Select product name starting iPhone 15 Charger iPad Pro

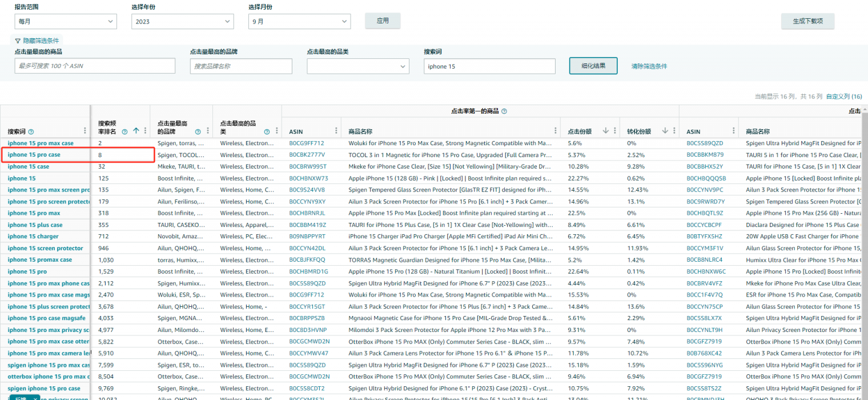pyautogui.click(x=451, y=237)
